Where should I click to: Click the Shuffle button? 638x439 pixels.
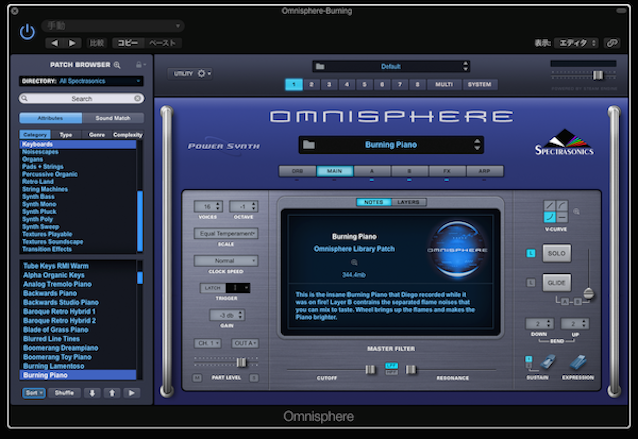click(64, 393)
